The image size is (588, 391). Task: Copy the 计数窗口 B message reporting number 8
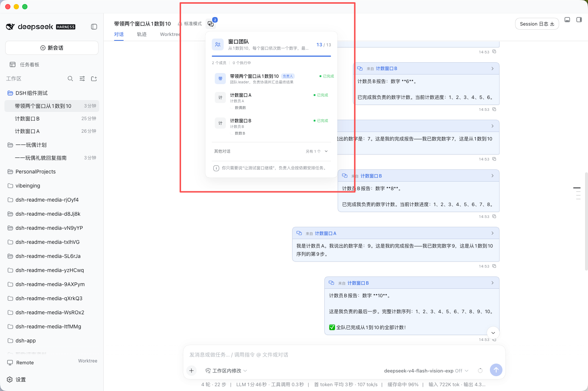494,216
